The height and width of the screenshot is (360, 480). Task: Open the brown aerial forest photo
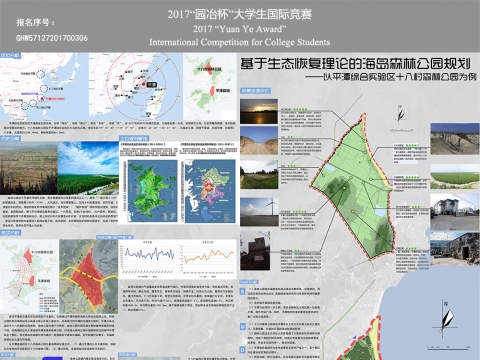(x=29, y=168)
